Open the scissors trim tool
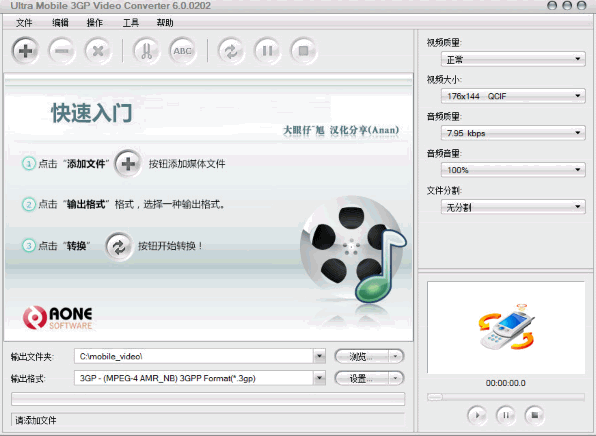 [146, 51]
